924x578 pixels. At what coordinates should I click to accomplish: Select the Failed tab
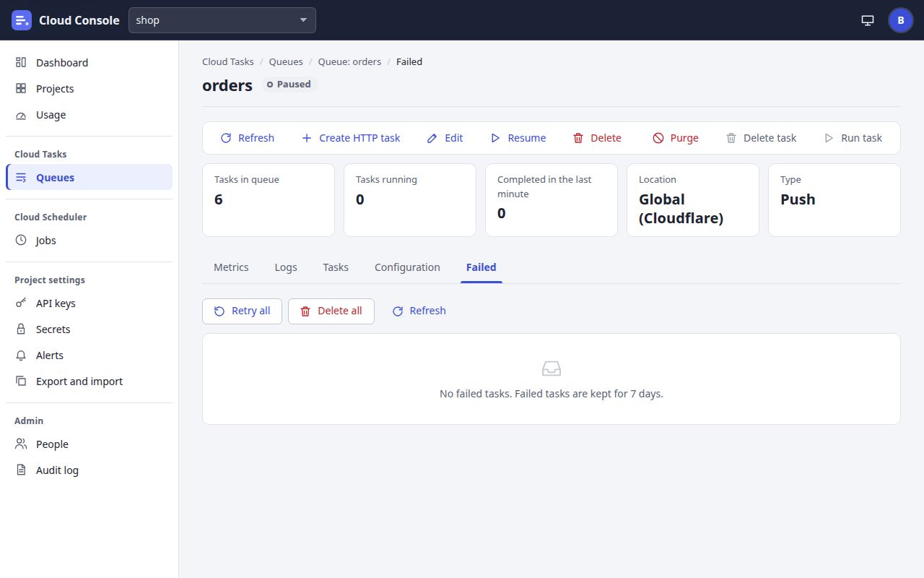pyautogui.click(x=481, y=267)
